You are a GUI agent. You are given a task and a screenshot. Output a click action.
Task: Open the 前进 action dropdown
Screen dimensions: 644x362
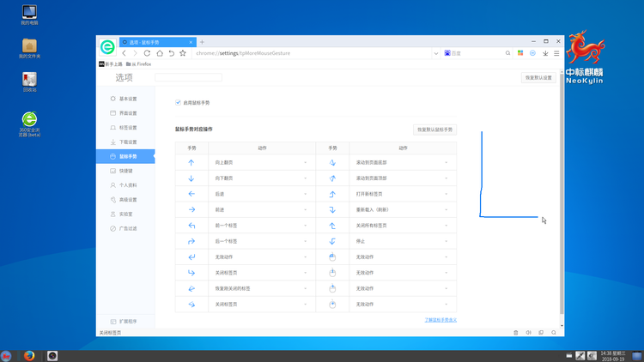pos(262,209)
